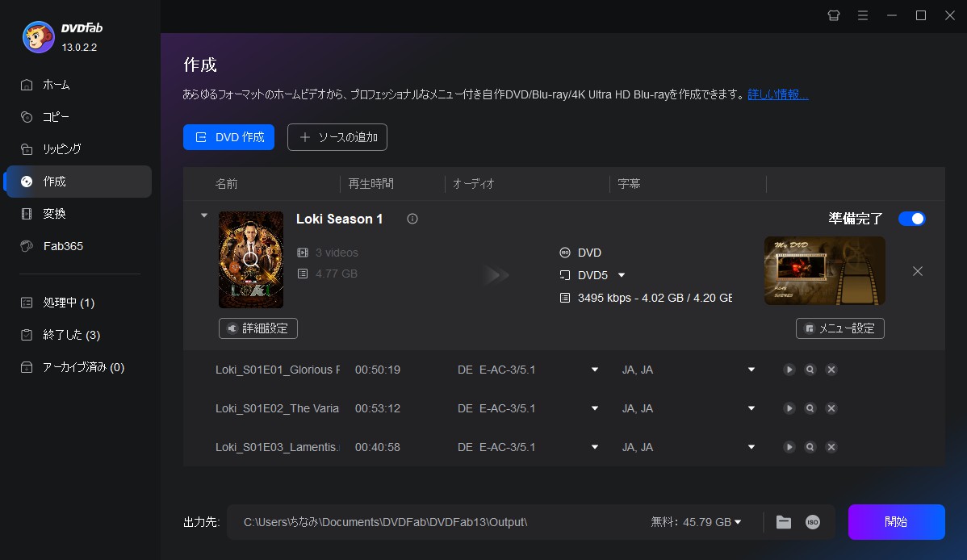Screen dimensions: 967x560
Task: Click the オーディオ column header
Action: [x=474, y=184]
